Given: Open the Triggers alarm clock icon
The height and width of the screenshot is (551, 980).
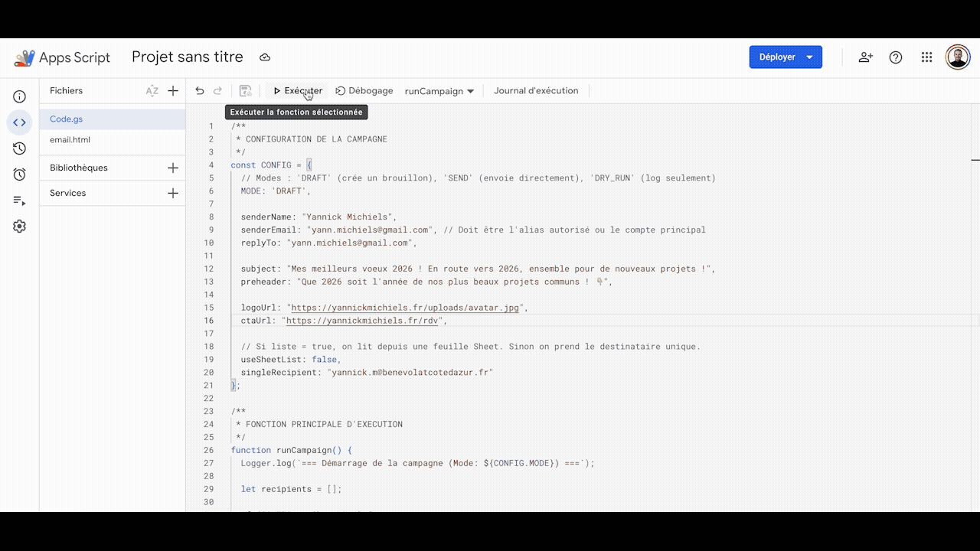Looking at the screenshot, I should point(20,174).
